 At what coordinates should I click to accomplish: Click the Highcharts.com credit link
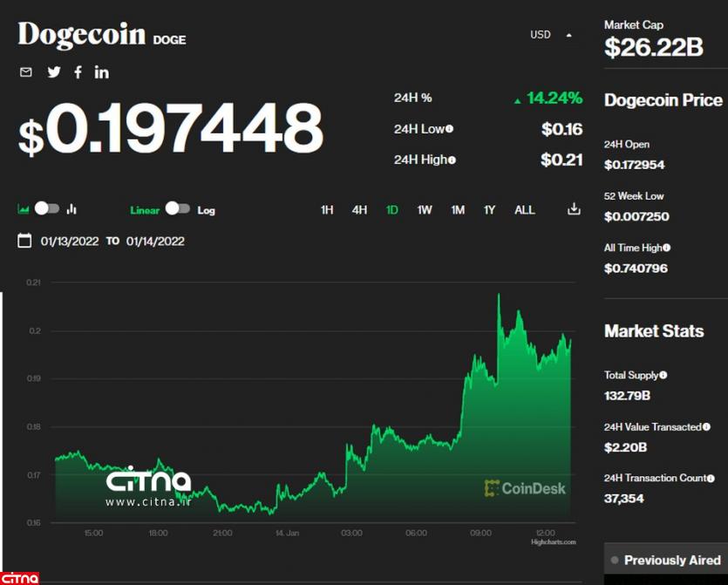coord(554,542)
